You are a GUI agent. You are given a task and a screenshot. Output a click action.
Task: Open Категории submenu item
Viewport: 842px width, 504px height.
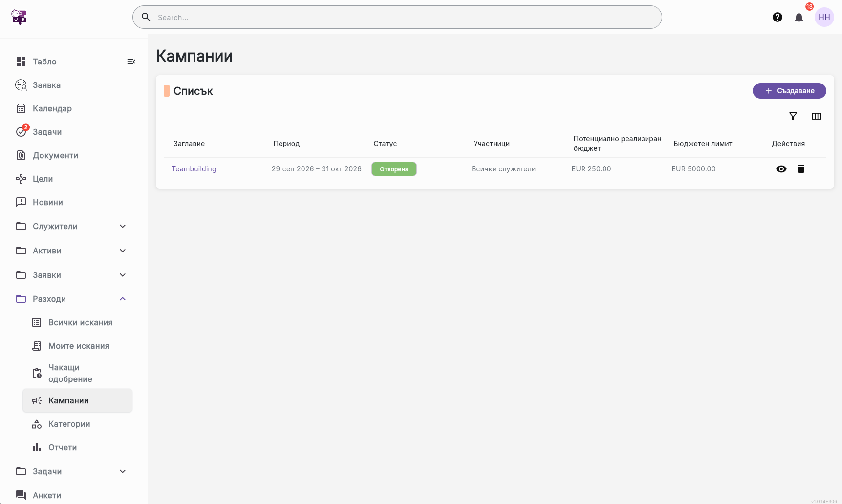point(77,424)
